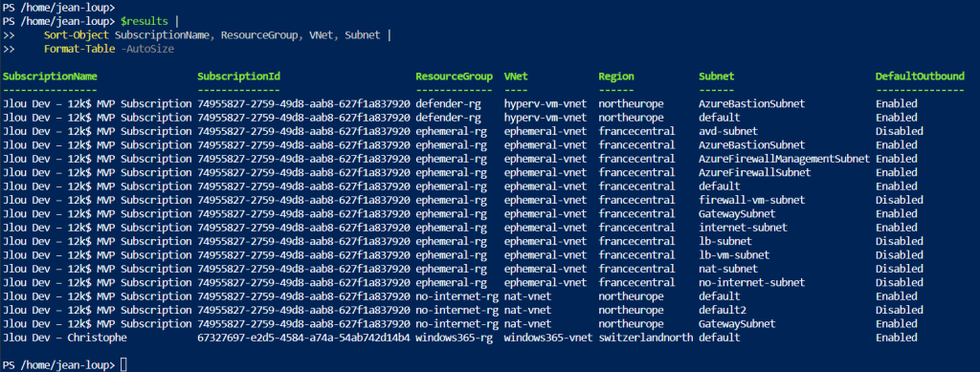Click the $results variable text
980x372 pixels.
pos(143,22)
